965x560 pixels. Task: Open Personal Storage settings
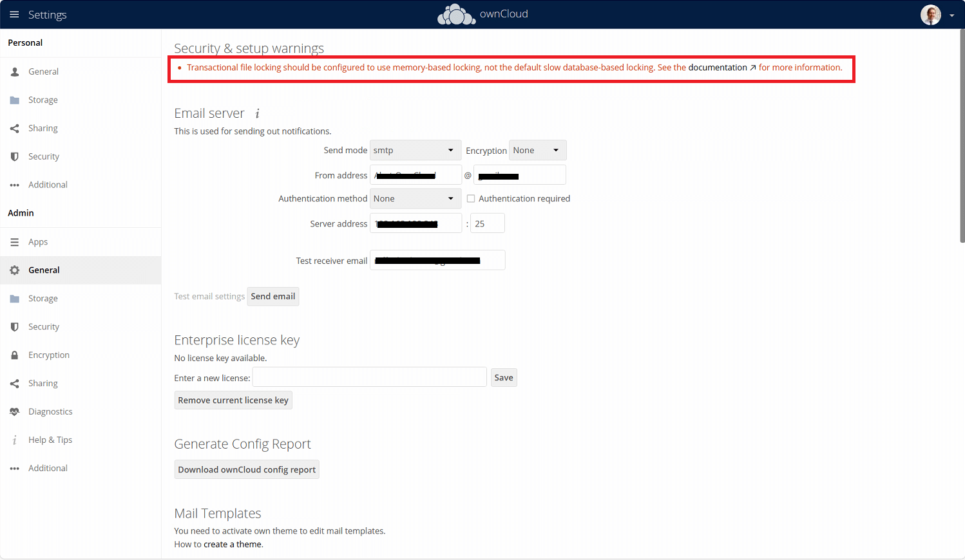(81, 100)
